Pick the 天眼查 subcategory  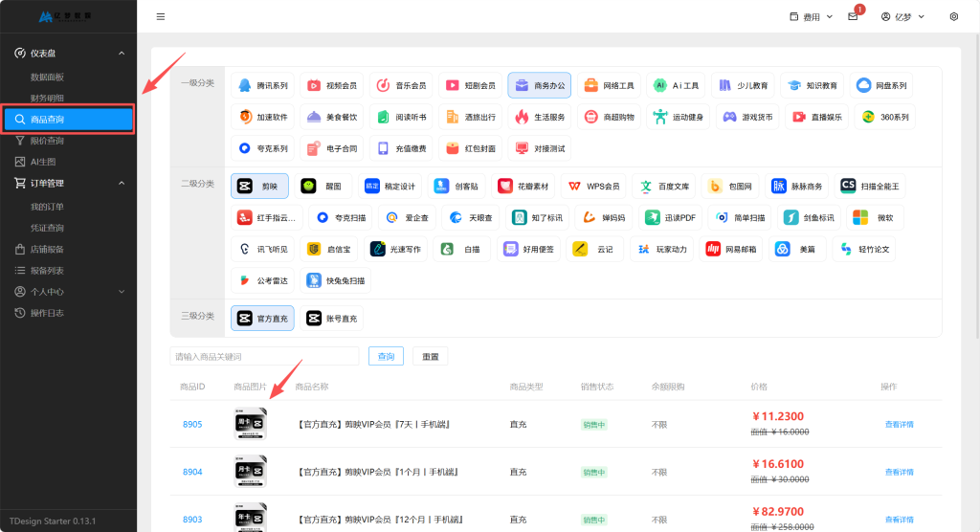(x=471, y=217)
